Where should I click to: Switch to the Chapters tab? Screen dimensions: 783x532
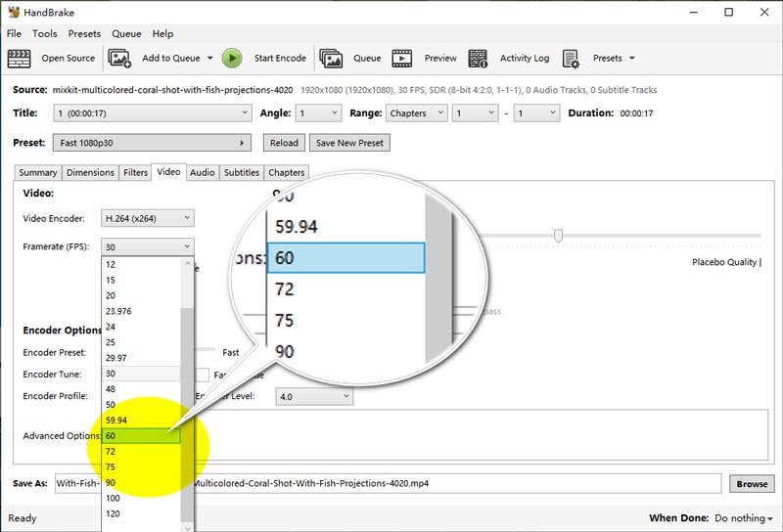tap(287, 173)
